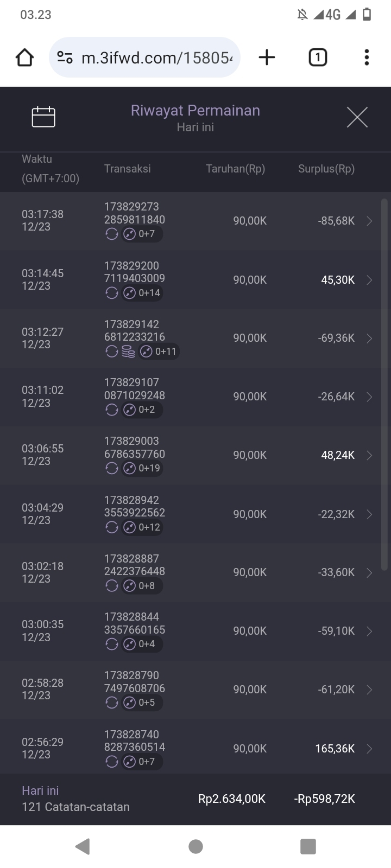Expand the 03:06:55 record with 48,24K surplus
This screenshot has width=391, height=868.
coord(369,455)
